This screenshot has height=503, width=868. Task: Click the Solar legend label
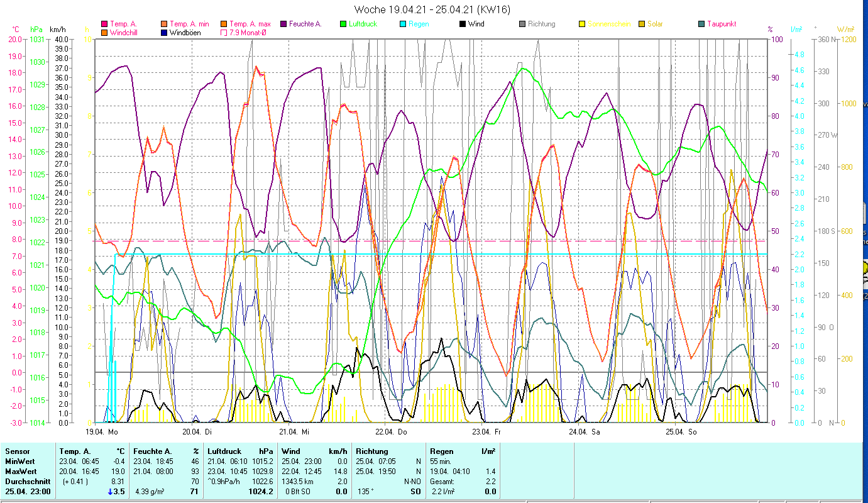[x=655, y=24]
